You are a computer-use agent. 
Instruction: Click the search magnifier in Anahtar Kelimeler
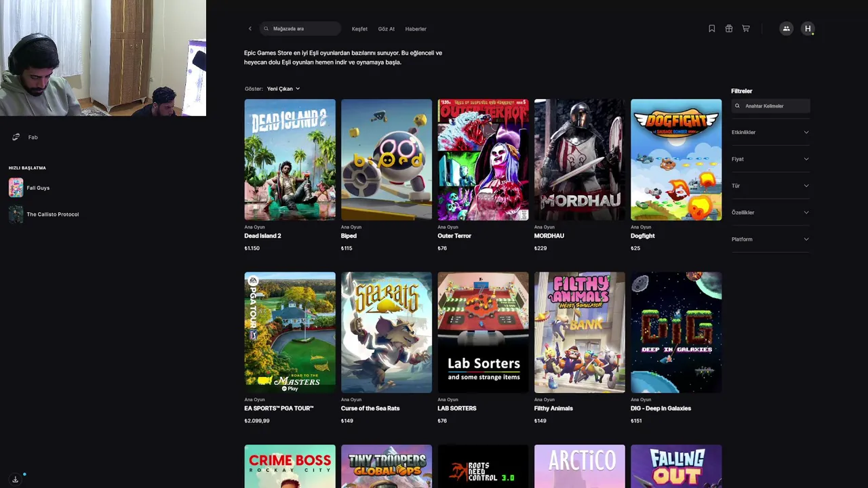click(x=738, y=106)
